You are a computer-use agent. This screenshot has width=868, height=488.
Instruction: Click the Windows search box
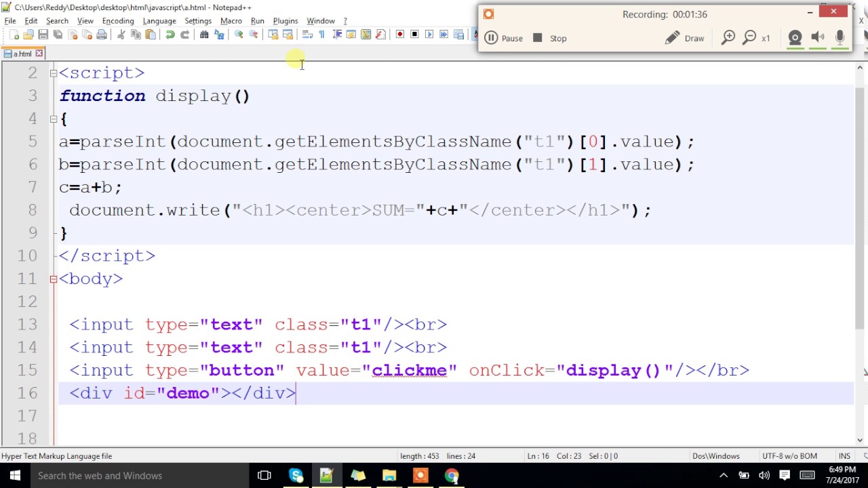pyautogui.click(x=139, y=476)
